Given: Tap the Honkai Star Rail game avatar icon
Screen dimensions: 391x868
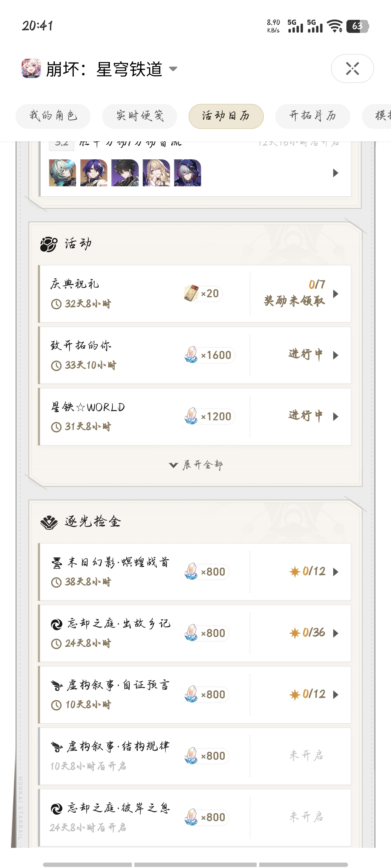Looking at the screenshot, I should tap(31, 68).
